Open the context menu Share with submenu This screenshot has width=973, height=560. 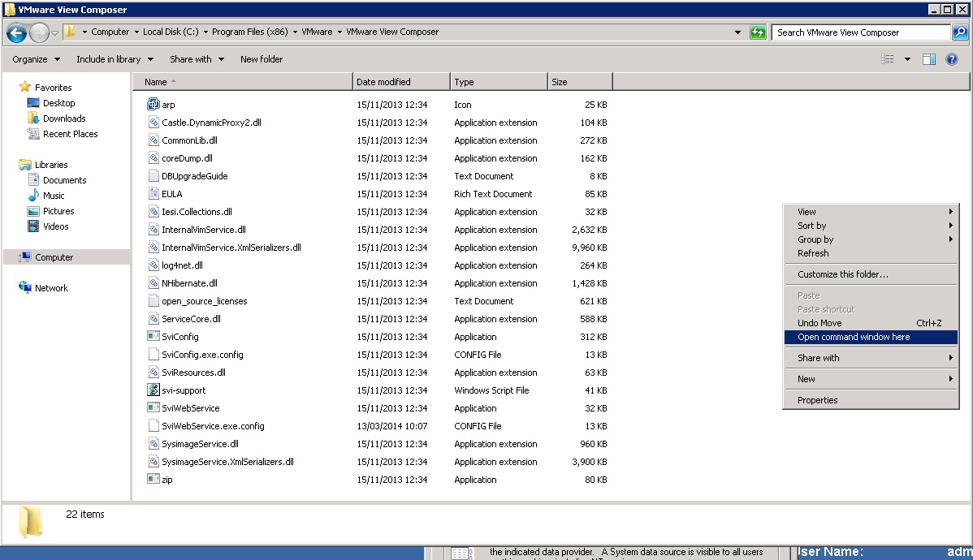coord(871,358)
